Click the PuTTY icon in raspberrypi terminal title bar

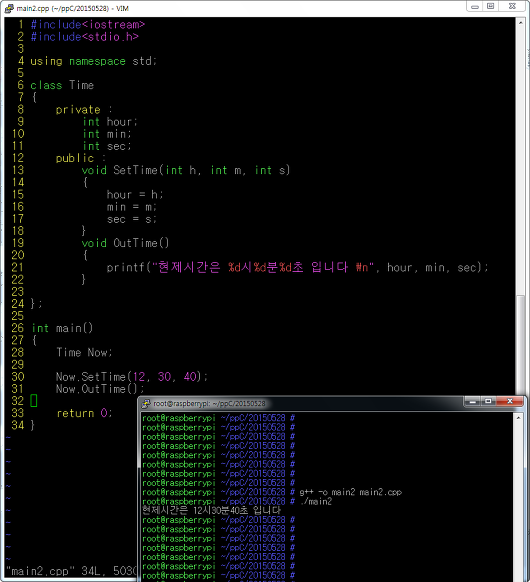[x=146, y=403]
